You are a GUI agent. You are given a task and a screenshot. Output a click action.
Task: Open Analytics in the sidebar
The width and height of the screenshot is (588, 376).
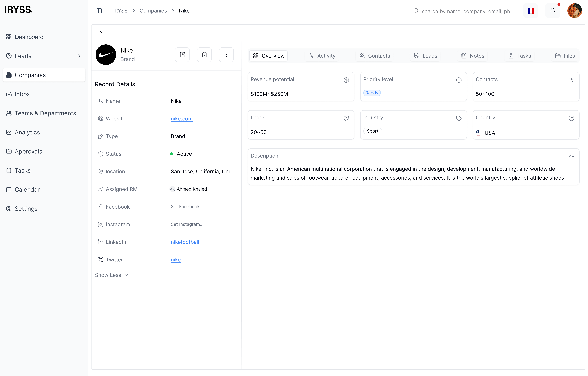[44, 132]
